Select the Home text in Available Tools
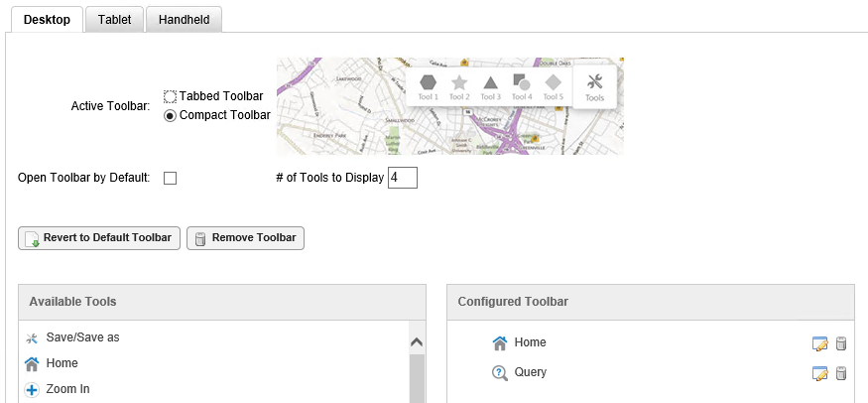This screenshot has height=403, width=868. click(62, 363)
